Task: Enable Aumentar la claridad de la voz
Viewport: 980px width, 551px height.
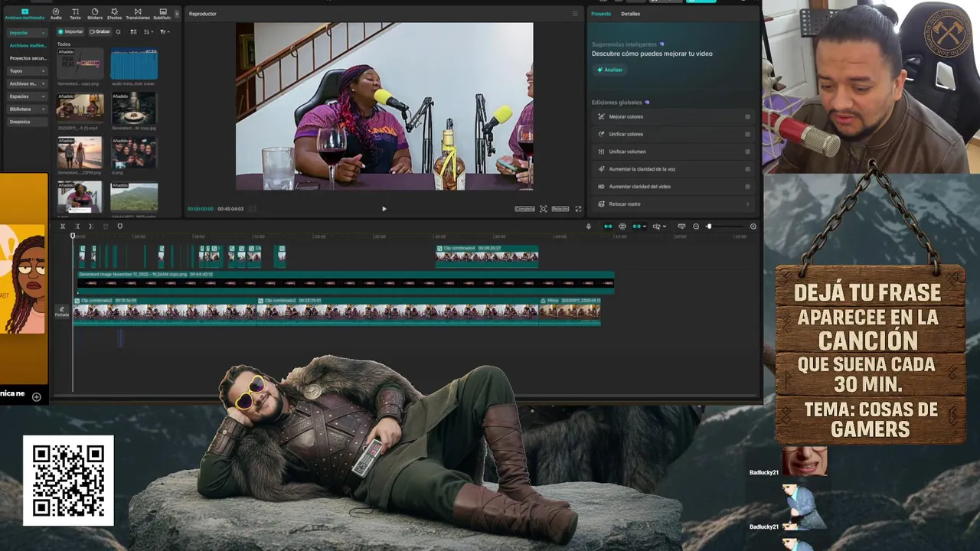Action: (x=747, y=169)
